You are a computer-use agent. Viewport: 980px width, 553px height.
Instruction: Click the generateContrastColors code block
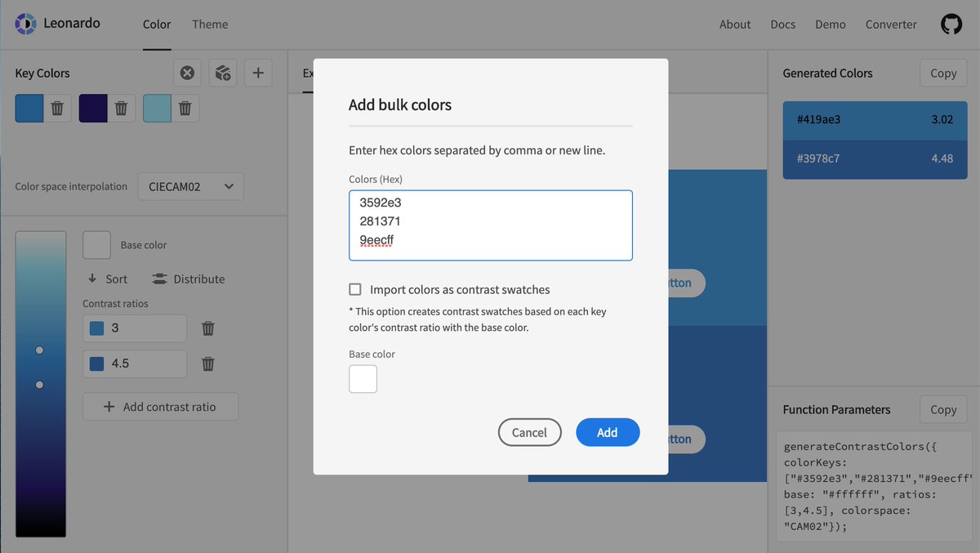(874, 486)
